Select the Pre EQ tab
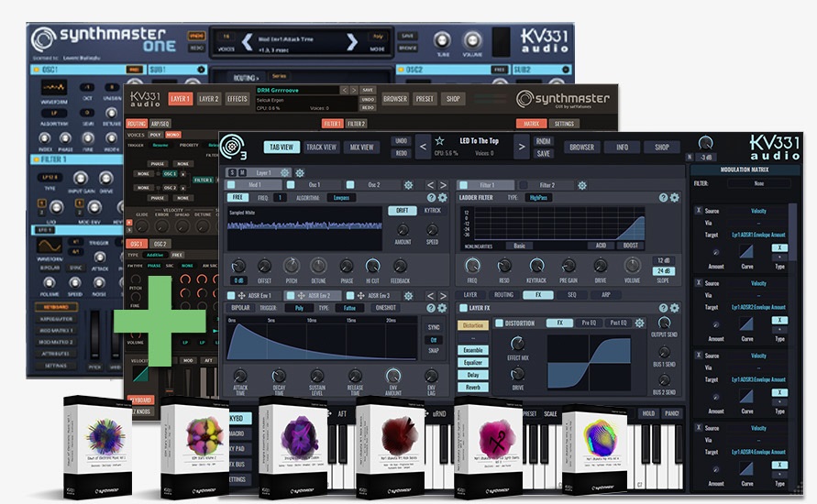The height and width of the screenshot is (504, 817). [x=589, y=323]
